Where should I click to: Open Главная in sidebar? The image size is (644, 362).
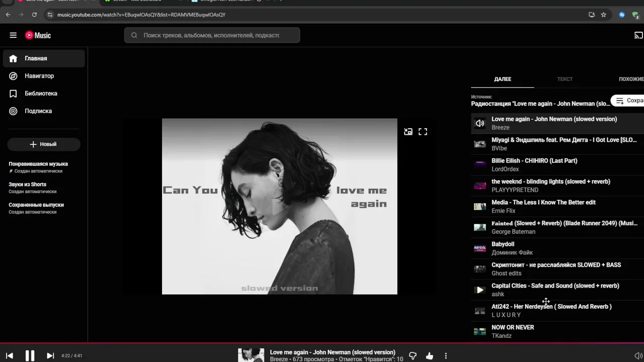click(44, 58)
